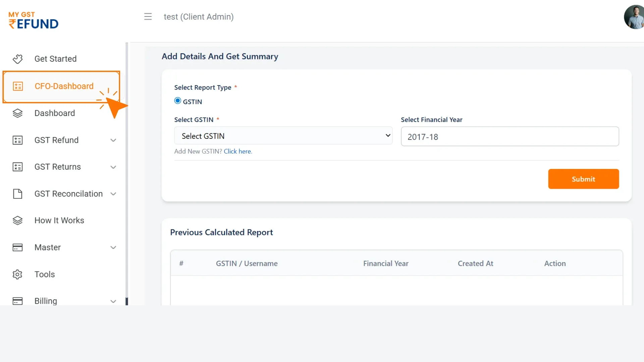Toggle the hamburger menu icon
This screenshot has height=362, width=644.
point(148,16)
